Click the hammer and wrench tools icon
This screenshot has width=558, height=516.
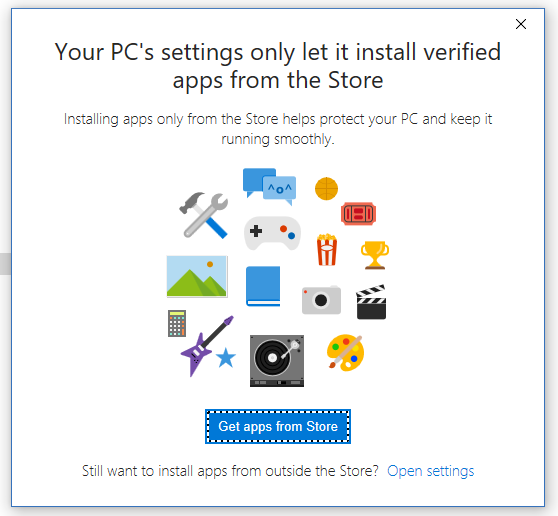click(204, 215)
